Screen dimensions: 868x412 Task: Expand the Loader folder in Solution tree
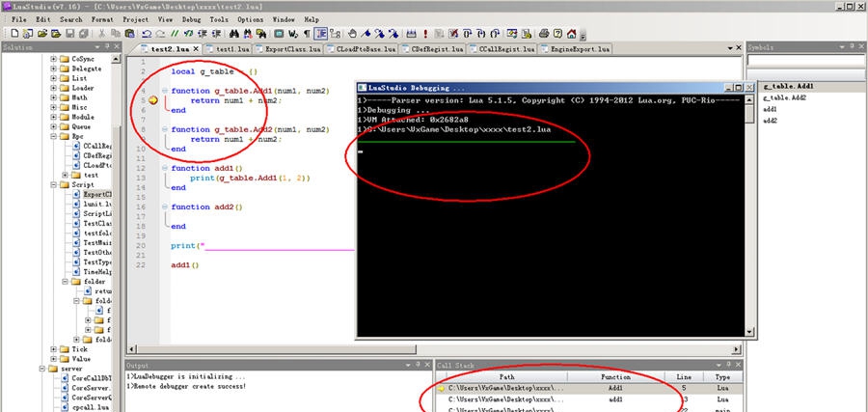[x=53, y=88]
